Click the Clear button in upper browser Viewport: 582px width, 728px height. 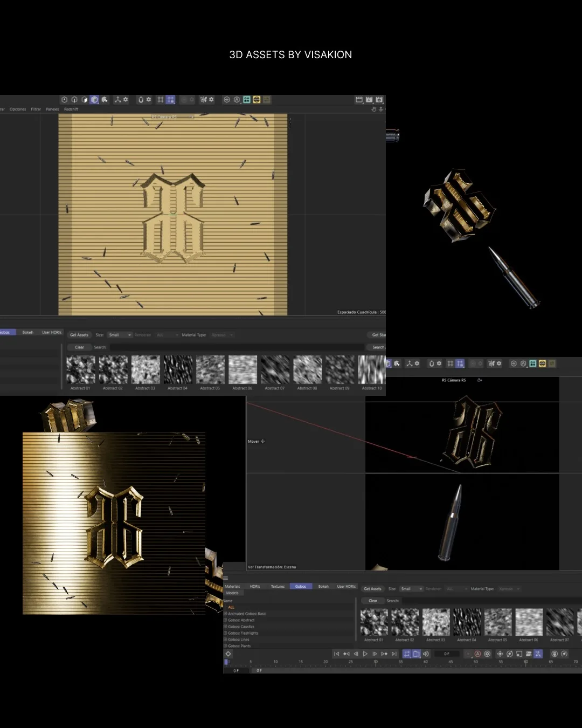tap(80, 347)
